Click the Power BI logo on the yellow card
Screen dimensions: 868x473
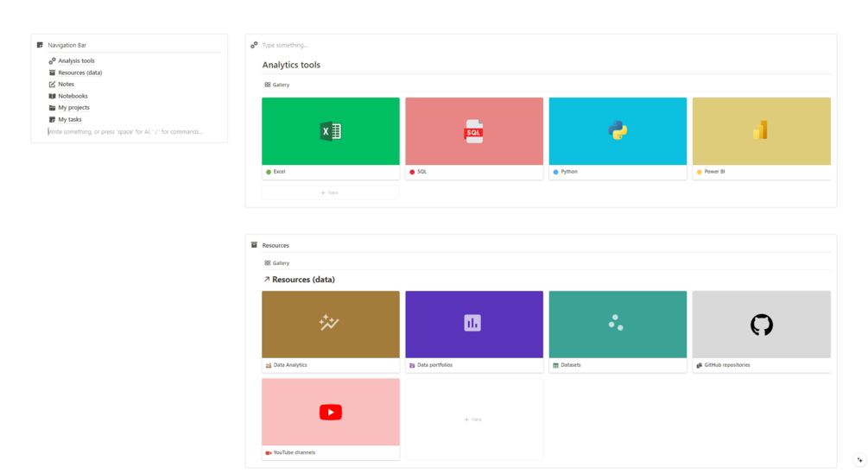[x=761, y=130]
